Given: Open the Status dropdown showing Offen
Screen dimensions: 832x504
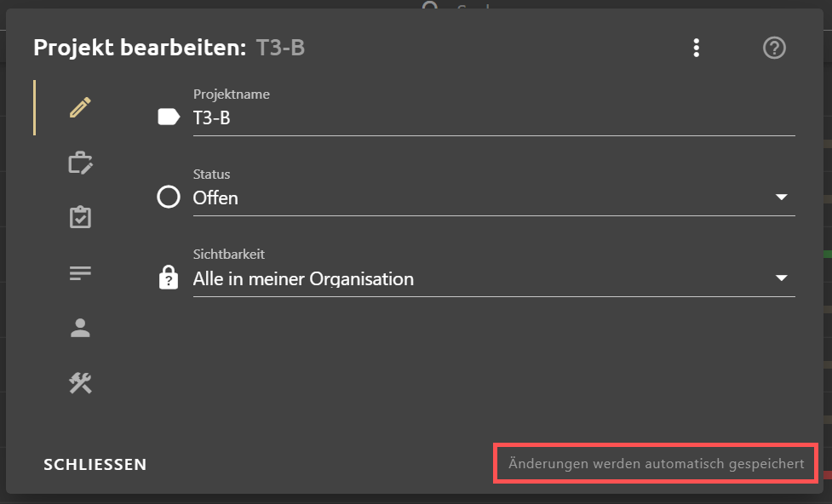Looking at the screenshot, I should click(494, 198).
